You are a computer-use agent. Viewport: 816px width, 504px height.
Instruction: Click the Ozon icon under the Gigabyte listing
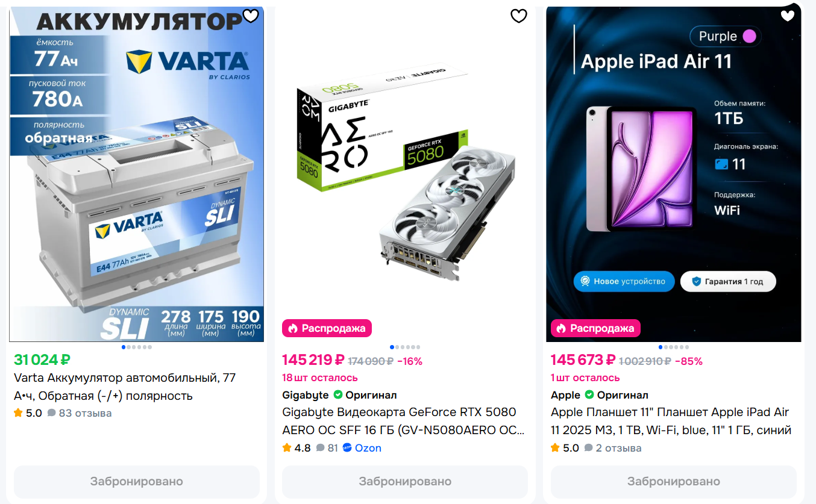click(x=347, y=448)
